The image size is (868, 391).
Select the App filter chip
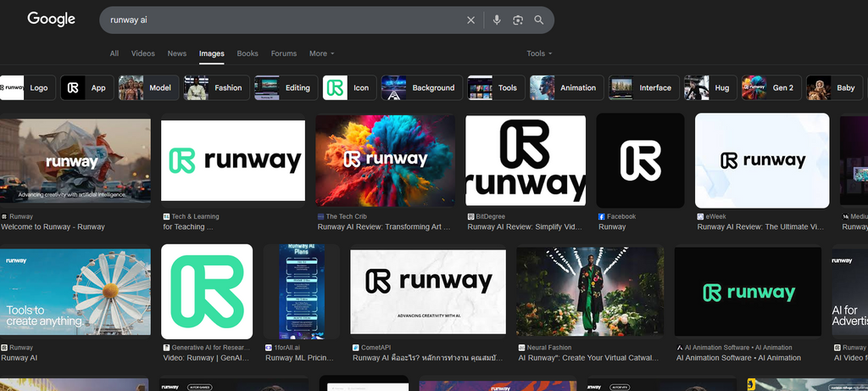(87, 87)
